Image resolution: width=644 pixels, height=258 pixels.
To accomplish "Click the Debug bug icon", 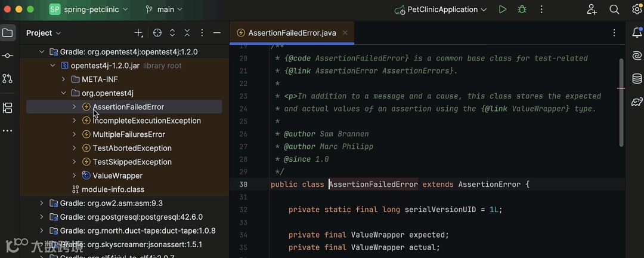I will tap(522, 10).
